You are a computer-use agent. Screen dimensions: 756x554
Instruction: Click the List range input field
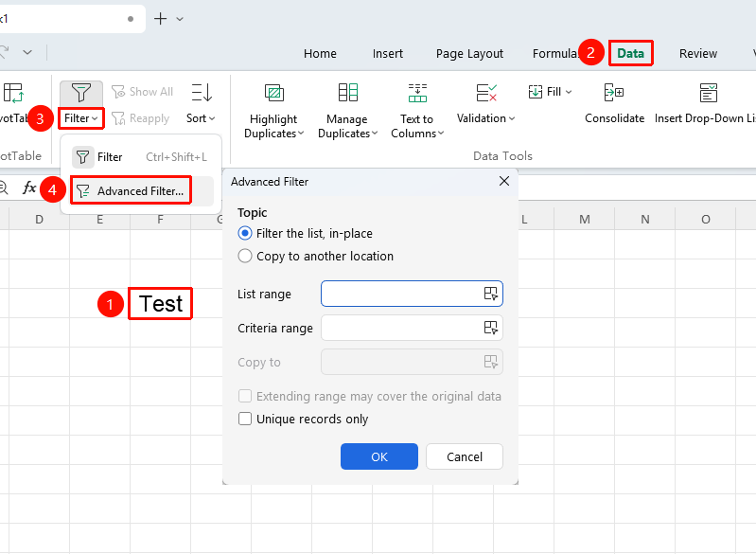412,294
